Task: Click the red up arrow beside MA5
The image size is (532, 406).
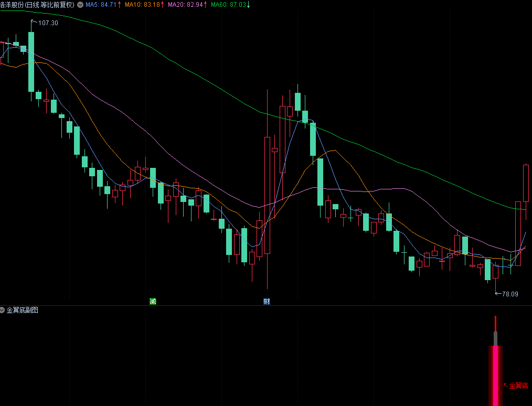Action: 119,5
